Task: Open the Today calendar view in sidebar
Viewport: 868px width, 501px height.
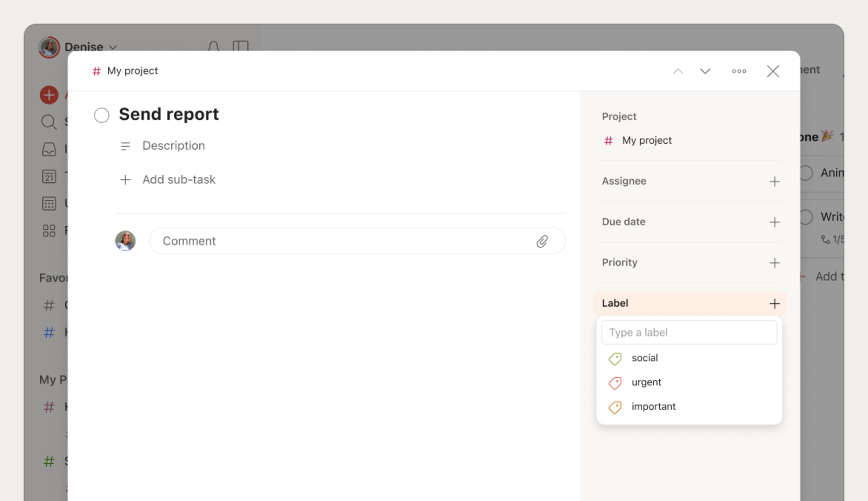Action: coord(49,176)
